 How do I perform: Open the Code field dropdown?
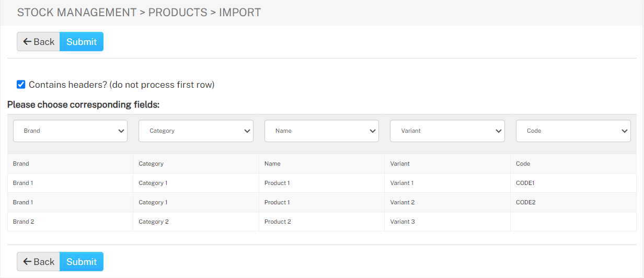click(573, 131)
